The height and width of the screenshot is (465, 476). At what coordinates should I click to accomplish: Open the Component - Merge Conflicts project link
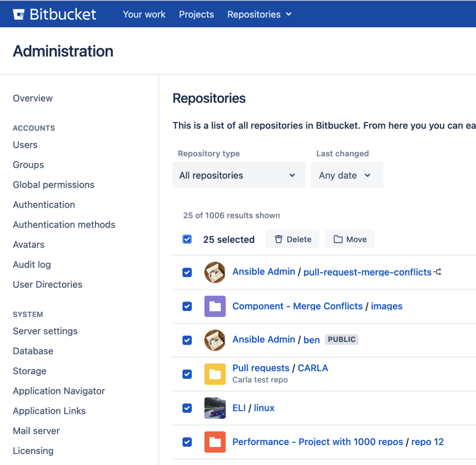[x=297, y=306]
